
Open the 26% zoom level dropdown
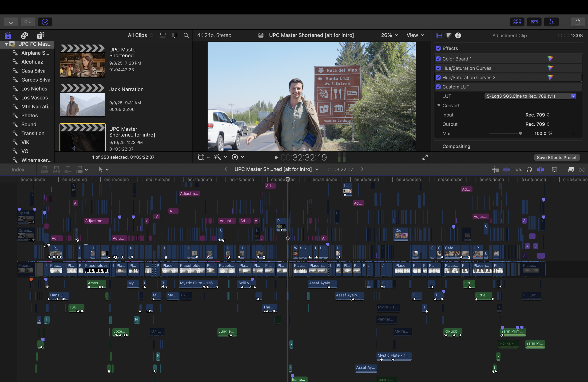point(389,35)
